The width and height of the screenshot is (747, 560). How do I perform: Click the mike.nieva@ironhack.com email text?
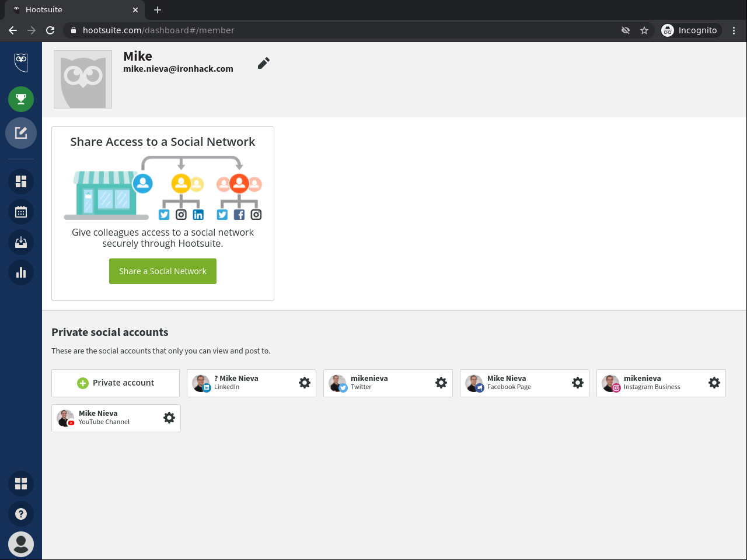(178, 69)
